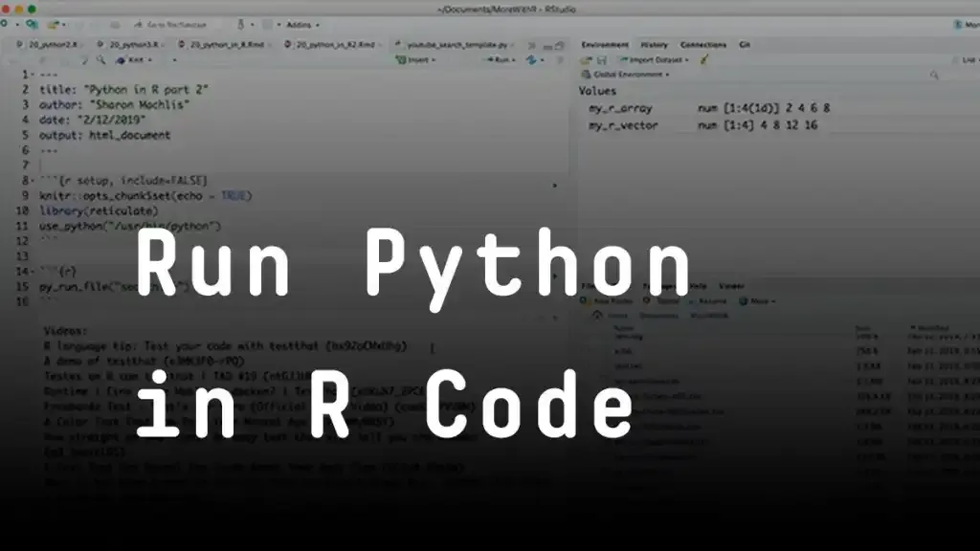Click the find magnifier icon in editor toolbar
Screen dimensions: 980x551
[x=100, y=60]
